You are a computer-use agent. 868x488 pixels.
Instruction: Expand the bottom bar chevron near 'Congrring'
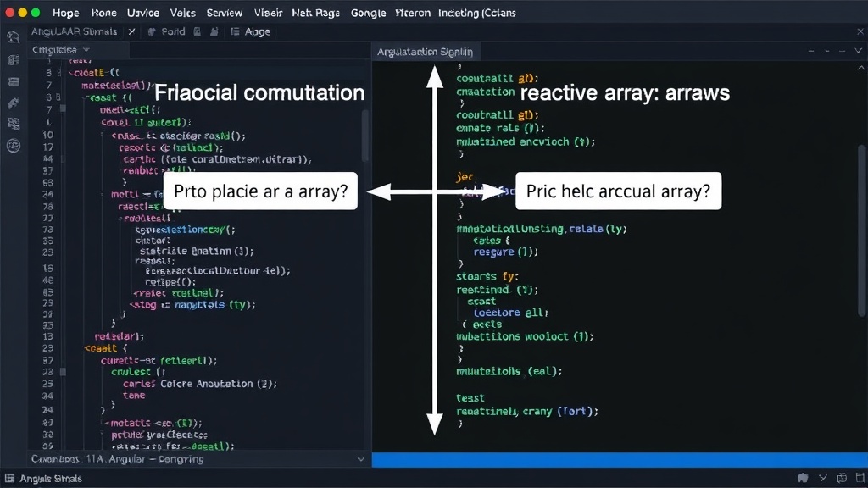pyautogui.click(x=361, y=459)
